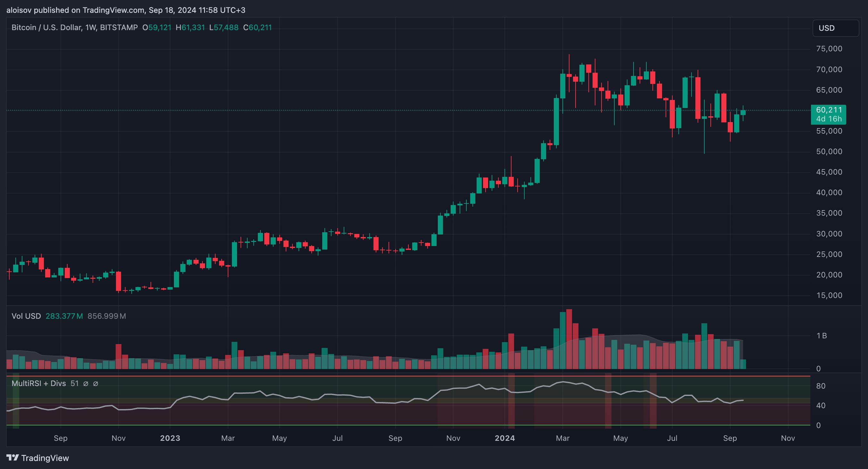Click the MultiRSI value 51
Screen dimensions: 868x469
74,383
